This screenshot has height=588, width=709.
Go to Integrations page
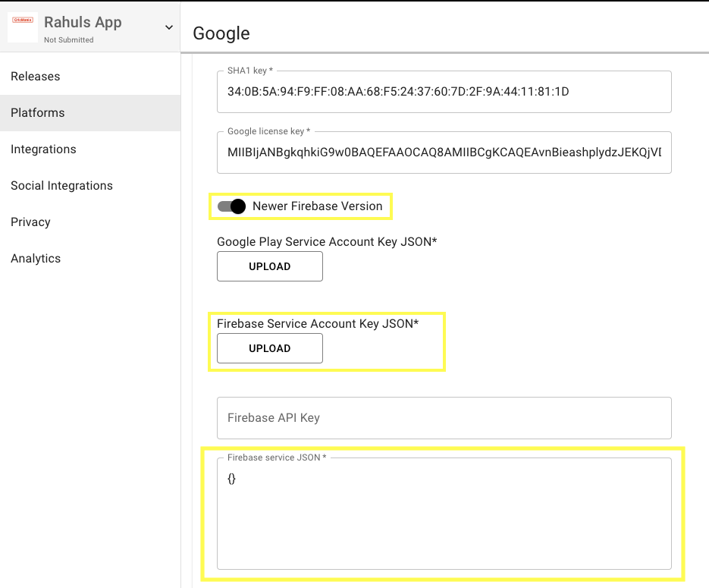point(90,149)
